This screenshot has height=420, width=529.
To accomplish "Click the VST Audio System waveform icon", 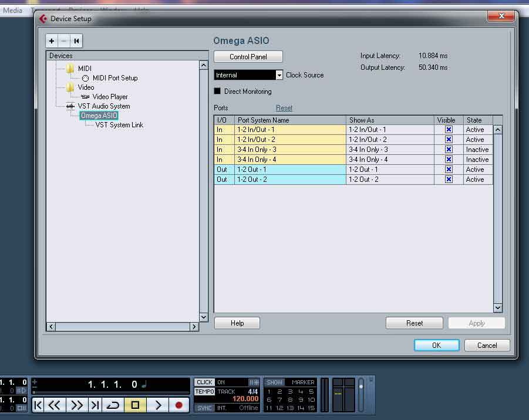I will point(70,106).
